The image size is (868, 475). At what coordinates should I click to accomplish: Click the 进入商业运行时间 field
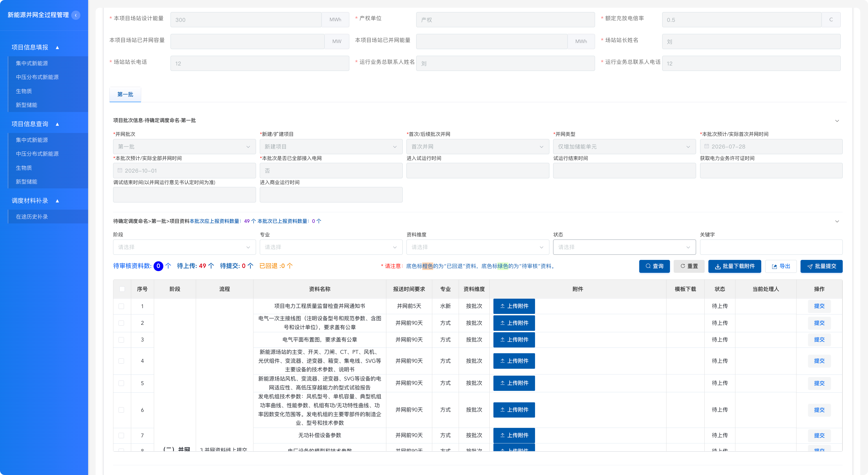331,195
